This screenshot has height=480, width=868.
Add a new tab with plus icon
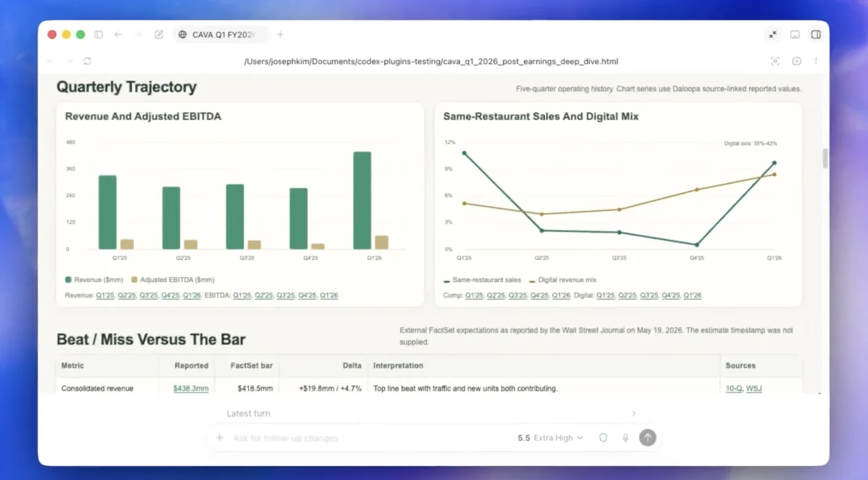click(280, 34)
